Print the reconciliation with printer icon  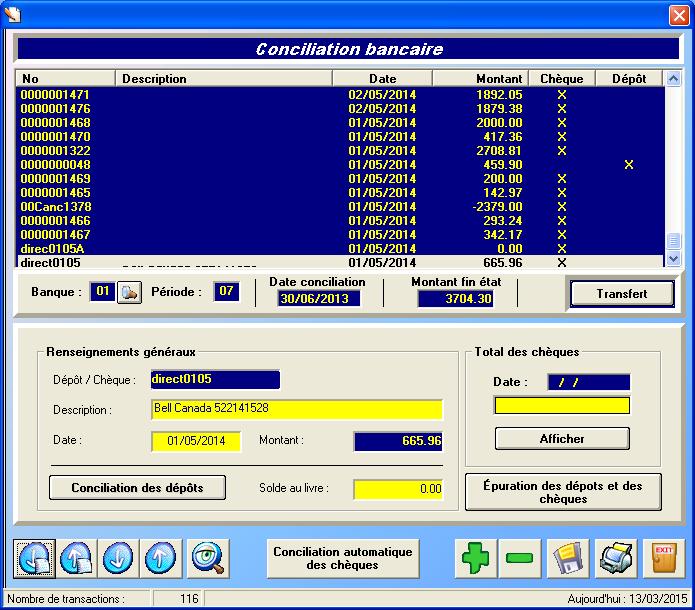(x=617, y=558)
